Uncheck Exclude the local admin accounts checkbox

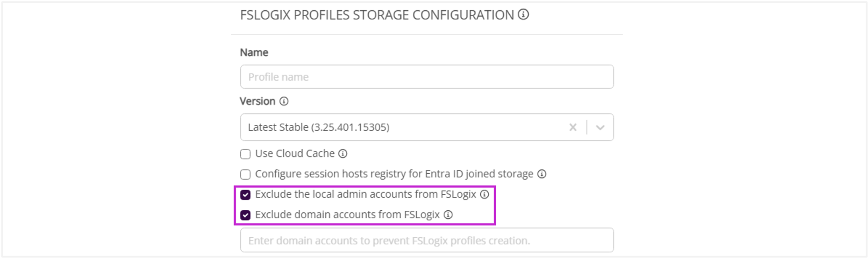point(246,195)
